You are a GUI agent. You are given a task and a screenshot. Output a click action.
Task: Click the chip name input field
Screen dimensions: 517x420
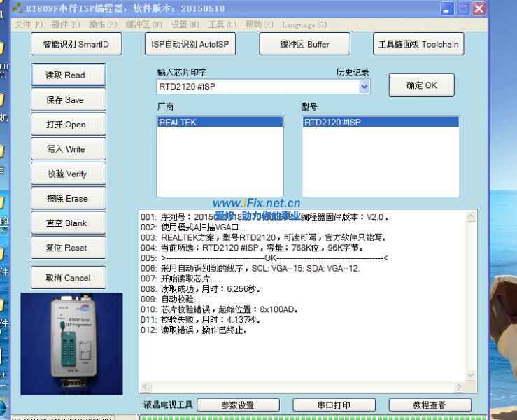coord(257,87)
